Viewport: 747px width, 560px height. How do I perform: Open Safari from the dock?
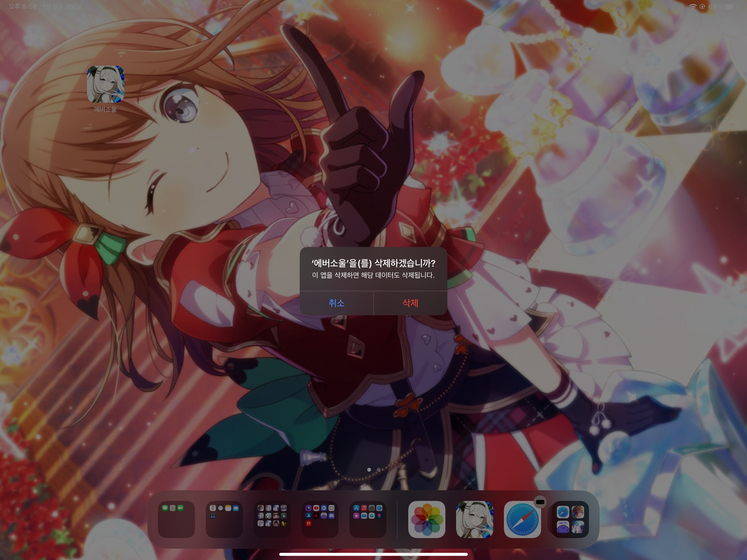point(522,520)
